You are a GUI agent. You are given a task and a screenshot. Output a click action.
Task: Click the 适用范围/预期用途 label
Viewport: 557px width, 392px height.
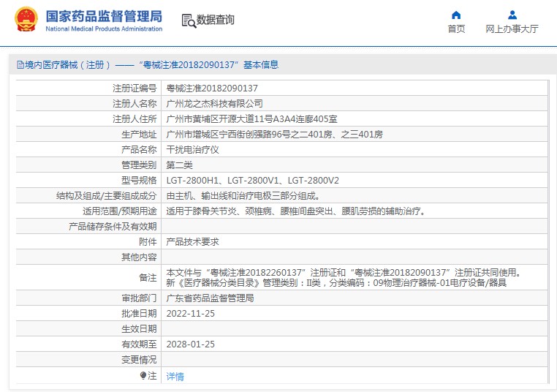tap(120, 211)
